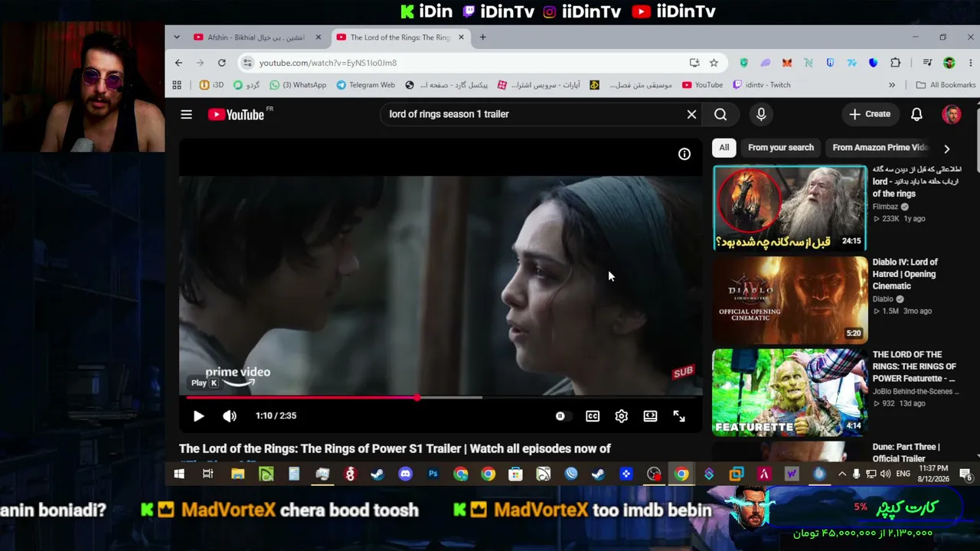Screen dimensions: 980x551
Task: Open the Chrome apps grid shortcut
Action: coord(177,85)
